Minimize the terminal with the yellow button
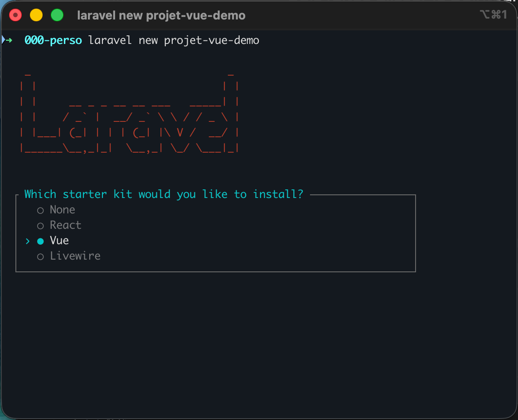518x420 pixels. point(36,15)
